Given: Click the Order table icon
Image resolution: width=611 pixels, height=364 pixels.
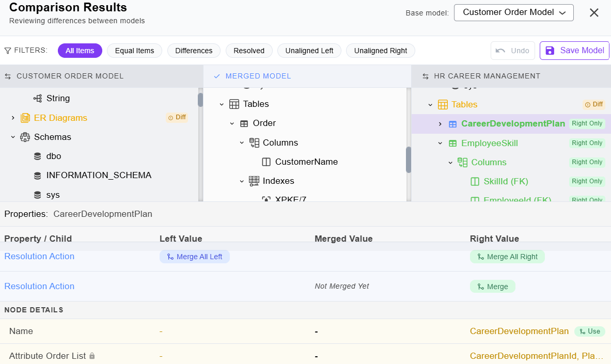Looking at the screenshot, I should click(x=244, y=123).
